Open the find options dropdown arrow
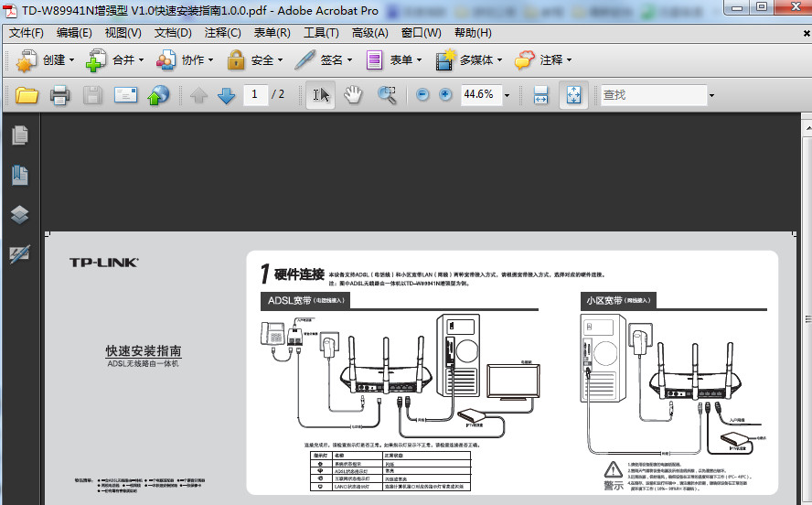 tap(711, 95)
